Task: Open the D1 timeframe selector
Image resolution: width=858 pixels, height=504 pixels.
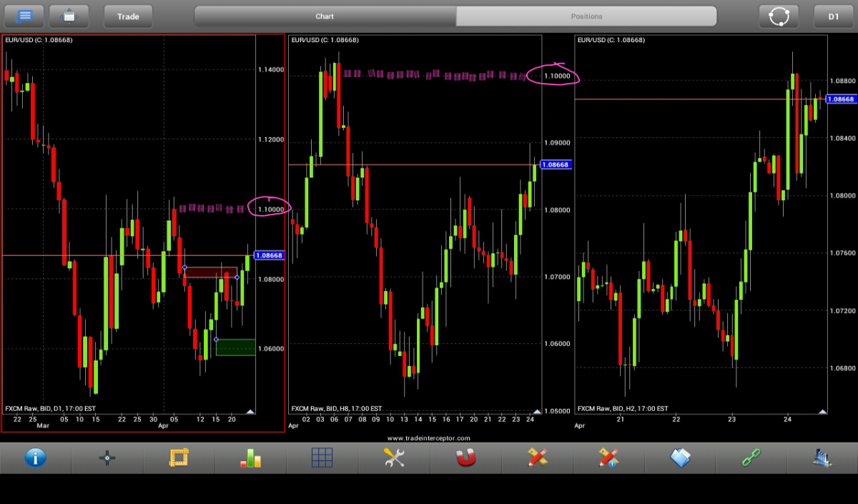Action: [834, 16]
